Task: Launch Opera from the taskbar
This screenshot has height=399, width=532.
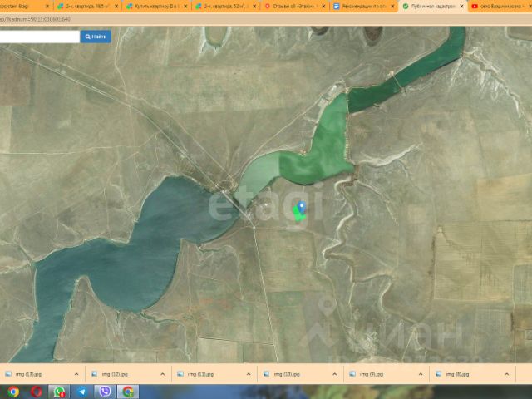Action: point(37,392)
